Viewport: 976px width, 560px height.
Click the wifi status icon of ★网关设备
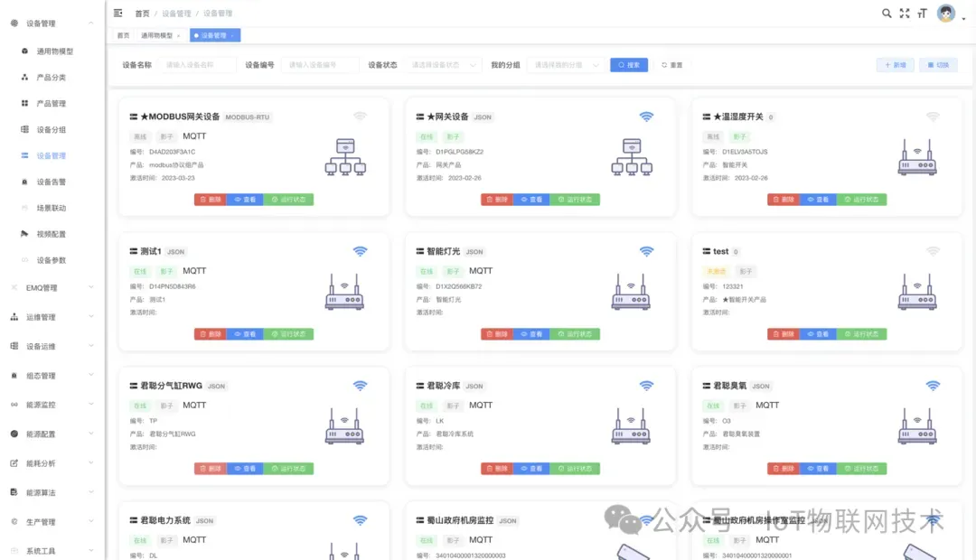tap(646, 117)
